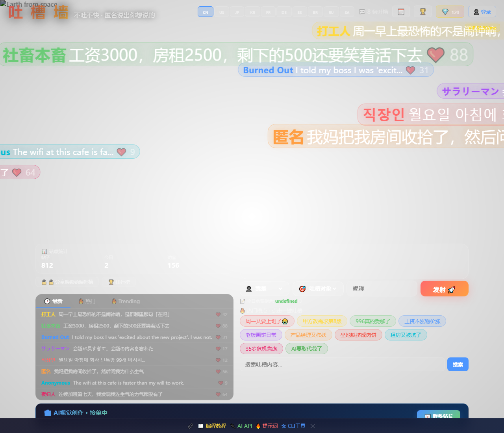Switch language to US
The height and width of the screenshot is (433, 504).
[222, 12]
